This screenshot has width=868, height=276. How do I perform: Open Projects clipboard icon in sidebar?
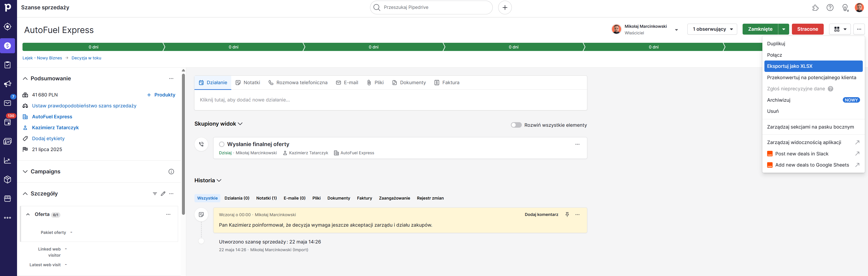(x=8, y=65)
